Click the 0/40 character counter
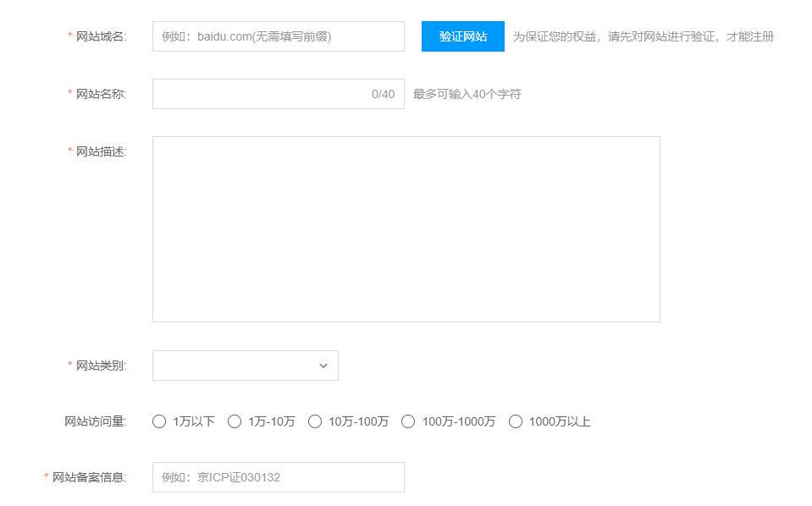 (383, 94)
